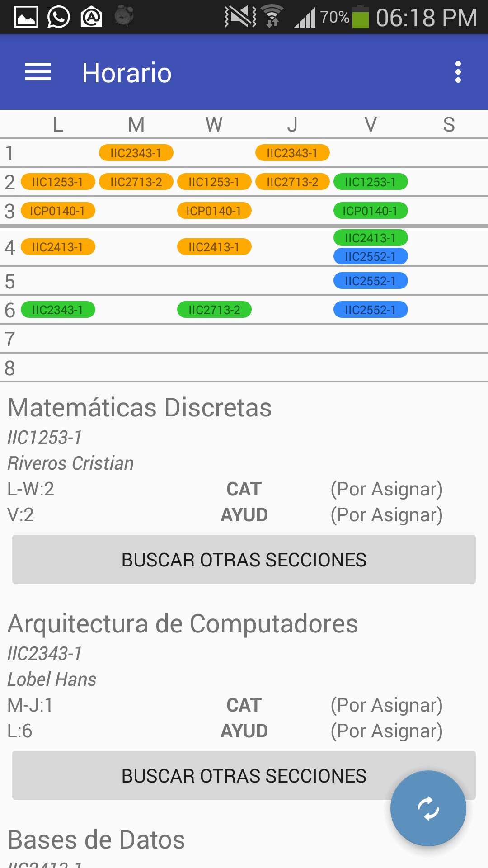The image size is (488, 868).
Task: Tap the gallery image notification icon
Action: click(x=26, y=17)
